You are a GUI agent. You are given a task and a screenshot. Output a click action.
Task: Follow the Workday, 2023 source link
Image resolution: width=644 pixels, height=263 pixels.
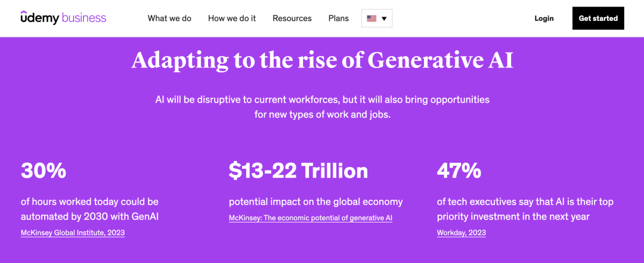461,233
